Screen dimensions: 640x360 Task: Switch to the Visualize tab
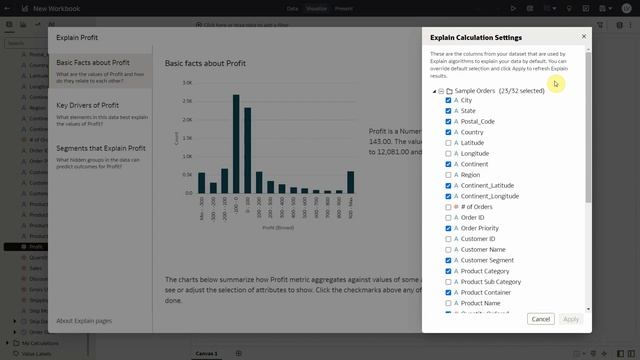pyautogui.click(x=316, y=8)
